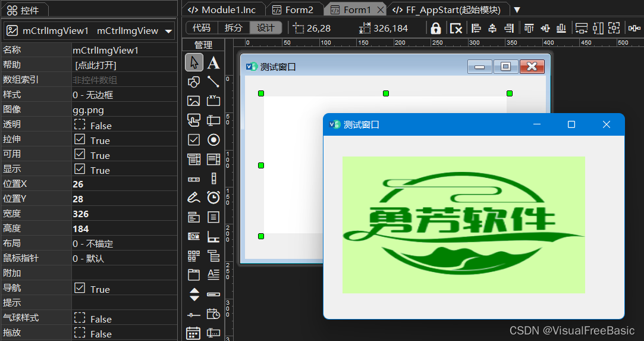The image size is (644, 341).
Task: Select the pointer tool in toolbox
Action: pos(194,62)
